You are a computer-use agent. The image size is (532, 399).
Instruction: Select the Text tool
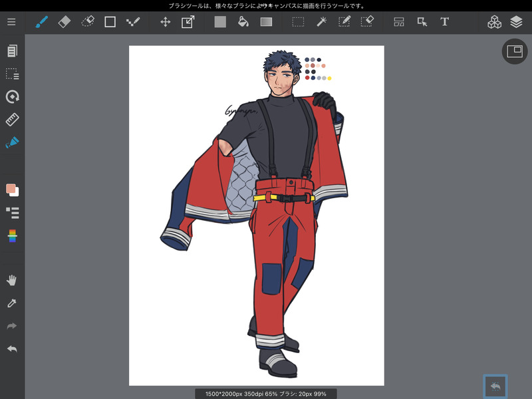445,22
